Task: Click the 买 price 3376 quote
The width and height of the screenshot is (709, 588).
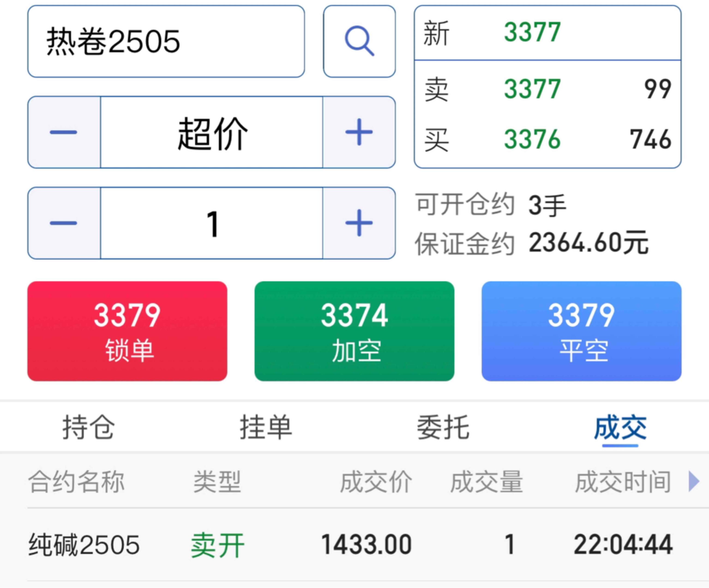Action: point(532,139)
